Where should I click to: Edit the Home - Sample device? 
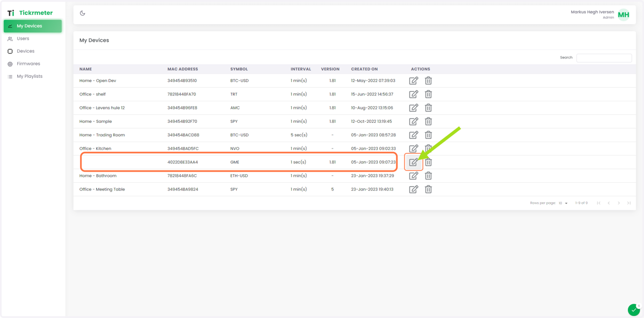coord(414,122)
